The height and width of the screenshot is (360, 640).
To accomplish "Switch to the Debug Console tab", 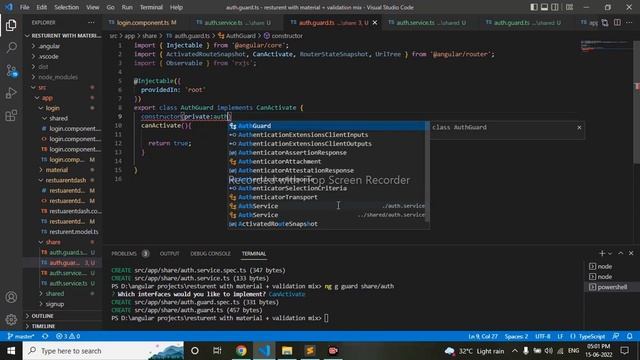I will pyautogui.click(x=210, y=253).
